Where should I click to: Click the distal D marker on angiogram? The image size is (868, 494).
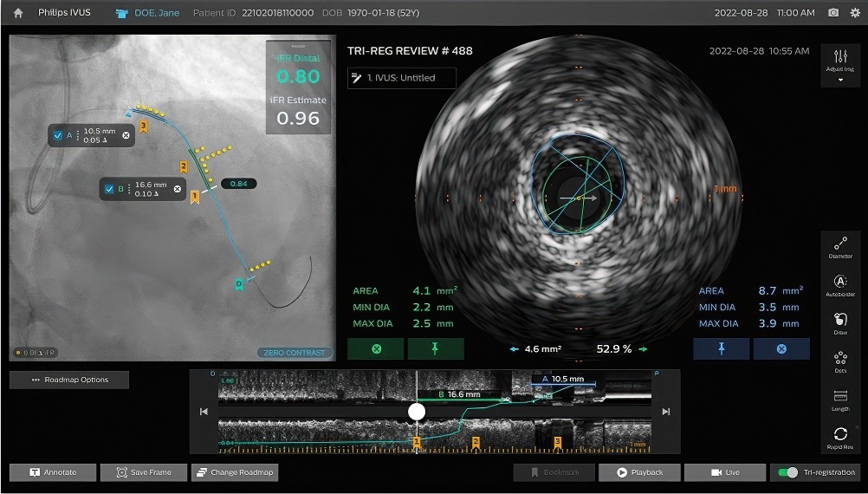click(239, 284)
